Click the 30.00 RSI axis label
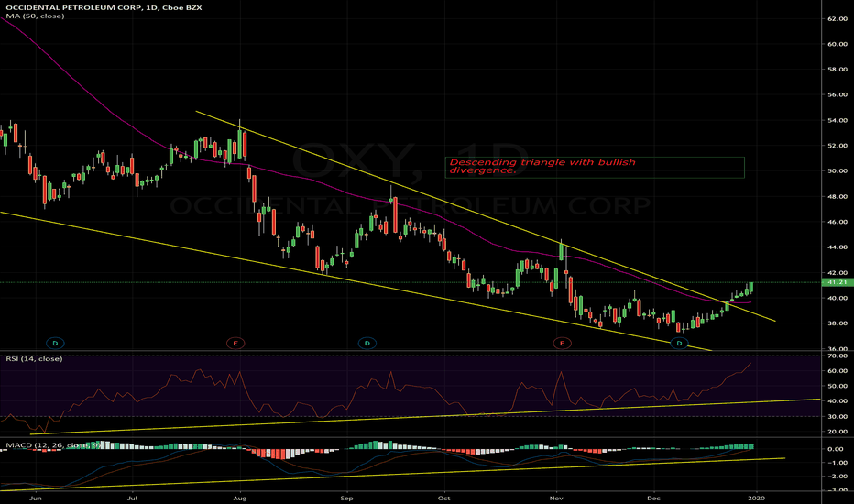Screen dimensions: 854x504 point(838,416)
